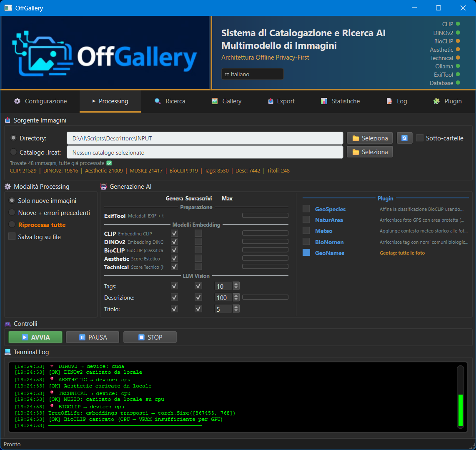The image size is (476, 450).
Task: Click Seleziona button for Directory
Action: click(x=369, y=138)
